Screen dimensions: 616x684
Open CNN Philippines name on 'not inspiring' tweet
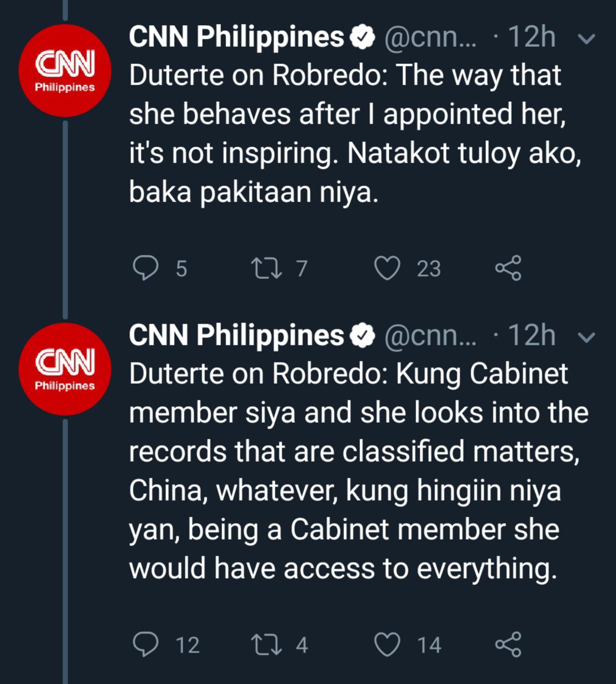coord(236,37)
